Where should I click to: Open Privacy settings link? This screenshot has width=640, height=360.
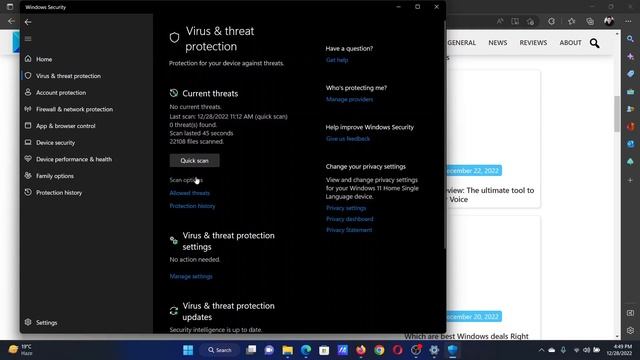coord(346,208)
